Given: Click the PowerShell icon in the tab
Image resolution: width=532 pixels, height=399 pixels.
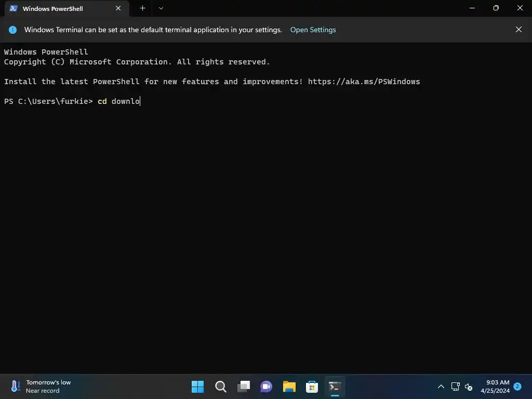Looking at the screenshot, I should tap(14, 8).
